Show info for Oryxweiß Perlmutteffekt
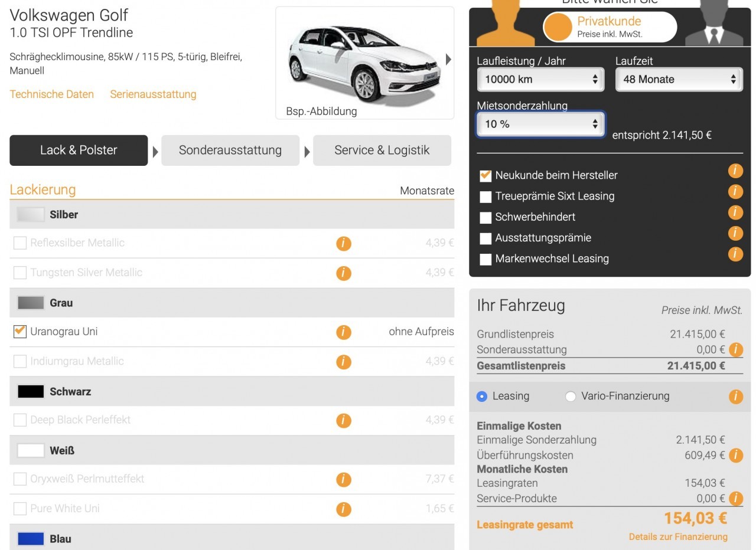Viewport: 756px width, 550px height. coord(344,480)
